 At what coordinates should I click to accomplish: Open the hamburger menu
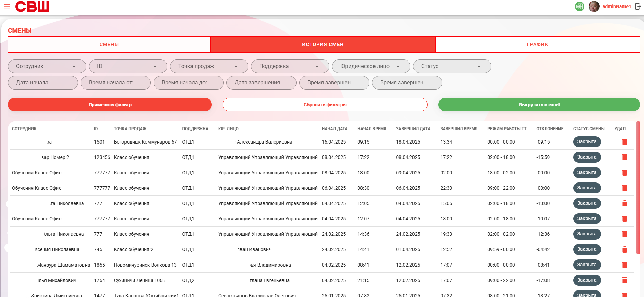tap(6, 6)
